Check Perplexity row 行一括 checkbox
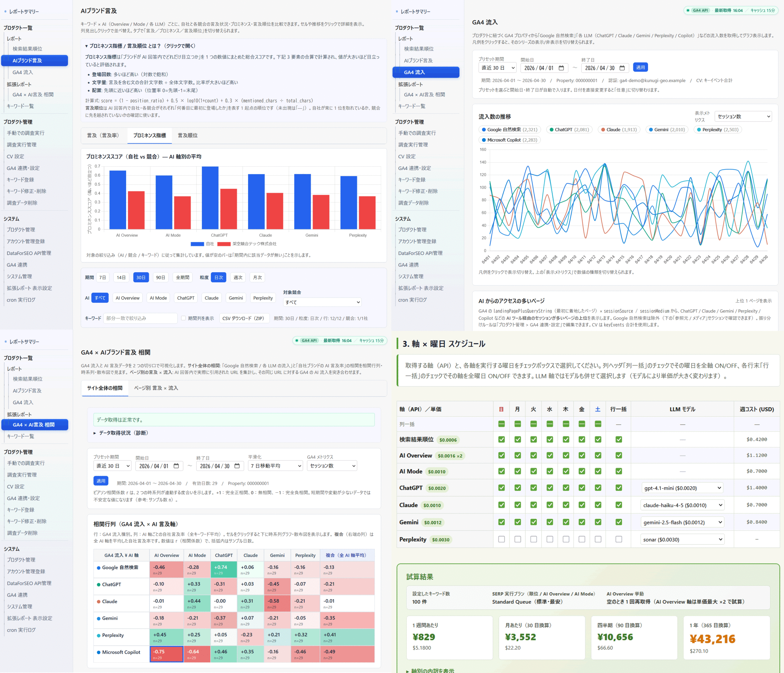The image size is (784, 673). 618,539
